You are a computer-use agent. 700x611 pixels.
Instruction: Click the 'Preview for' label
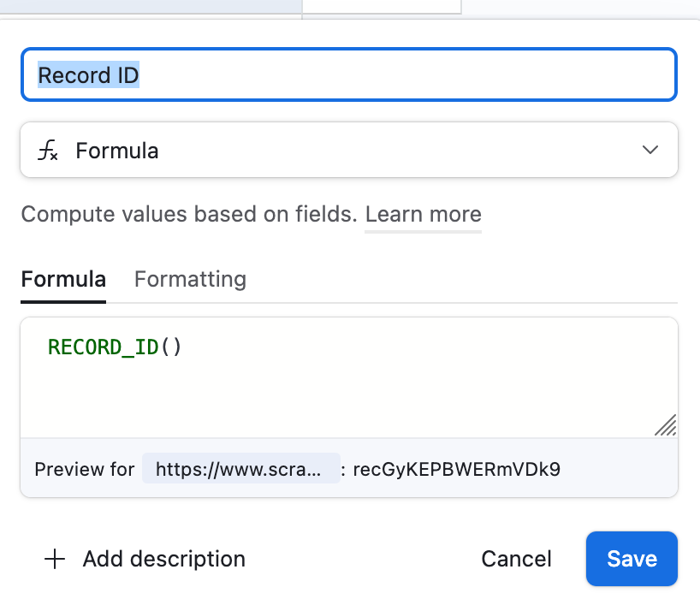[84, 469]
